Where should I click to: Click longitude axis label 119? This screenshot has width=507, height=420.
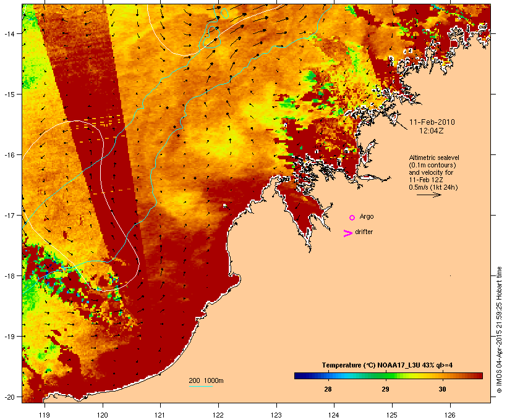45,415
